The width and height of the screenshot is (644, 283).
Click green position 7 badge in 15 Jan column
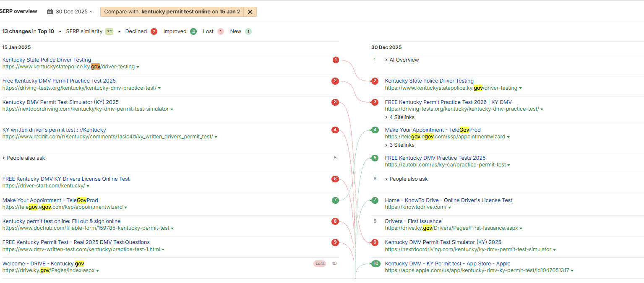click(x=335, y=200)
